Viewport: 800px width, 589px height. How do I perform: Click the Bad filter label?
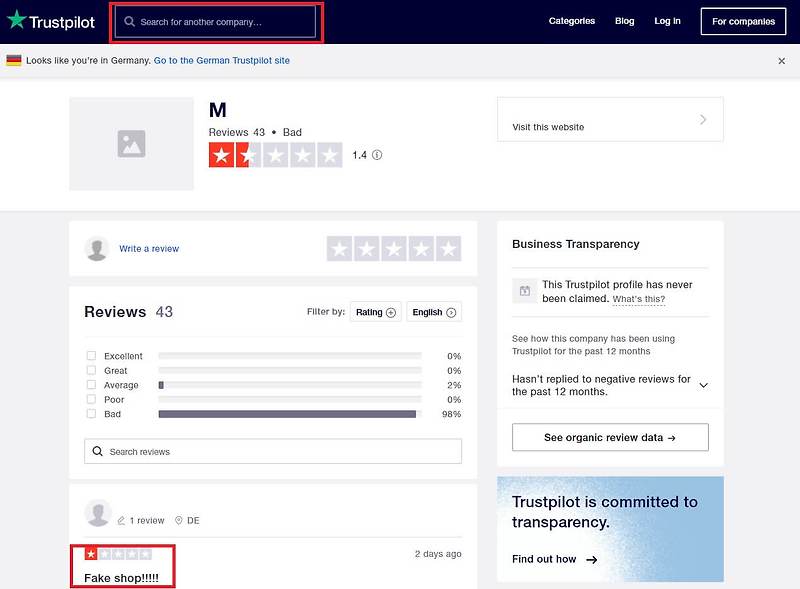coord(112,414)
